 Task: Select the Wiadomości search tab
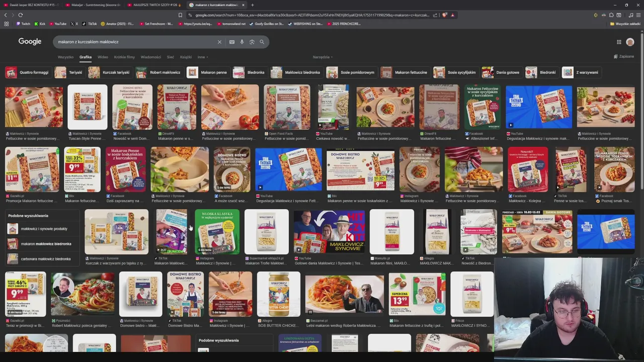point(151,57)
